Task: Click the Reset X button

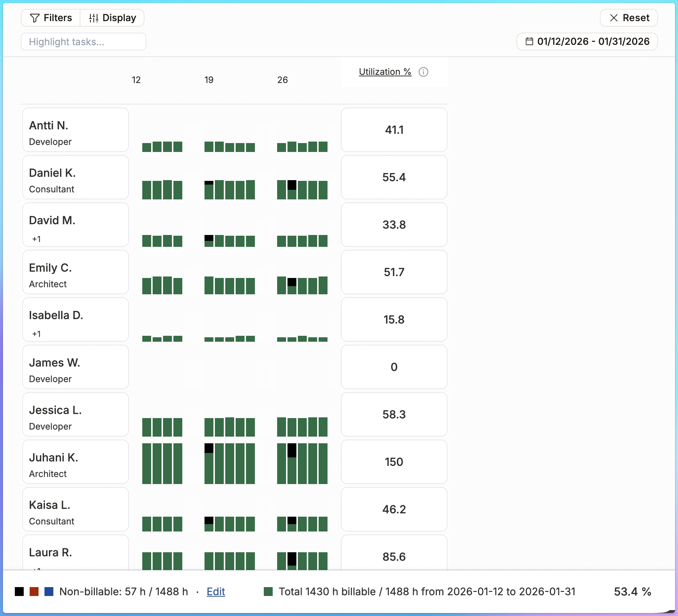Action: [x=629, y=18]
